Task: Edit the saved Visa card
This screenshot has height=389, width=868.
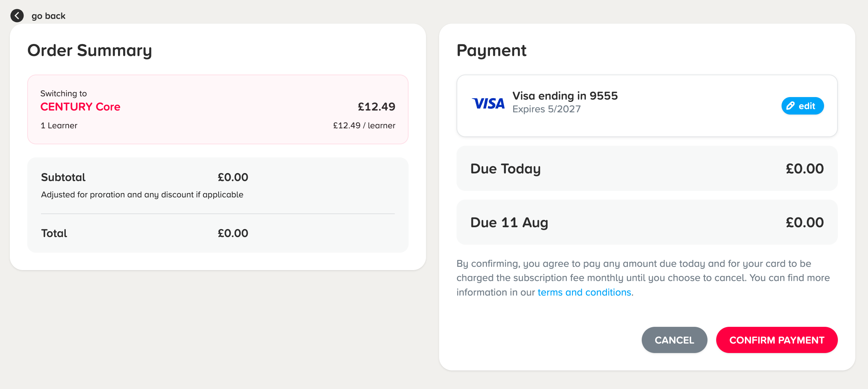Action: [x=802, y=106]
